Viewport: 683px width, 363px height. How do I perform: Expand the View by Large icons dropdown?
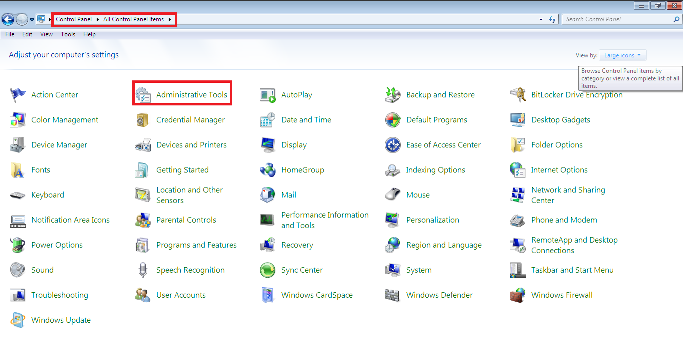pyautogui.click(x=623, y=55)
